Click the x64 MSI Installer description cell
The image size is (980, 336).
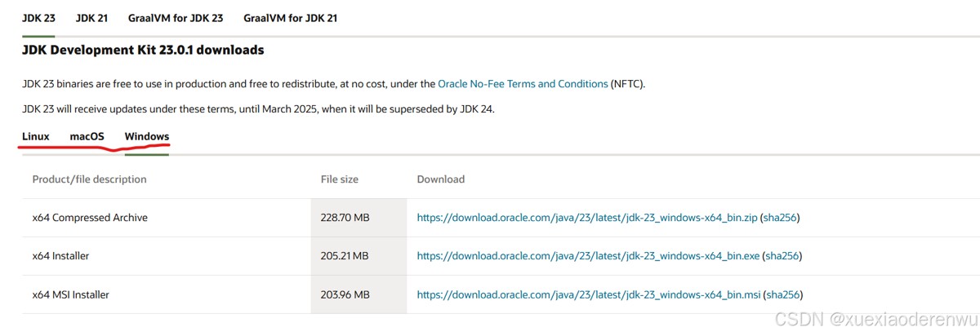(71, 294)
